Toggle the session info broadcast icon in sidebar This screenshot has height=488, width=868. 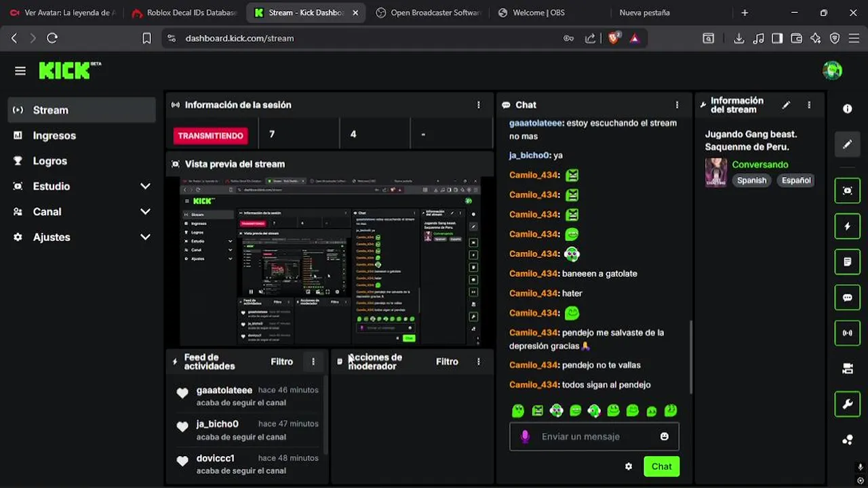[847, 333]
